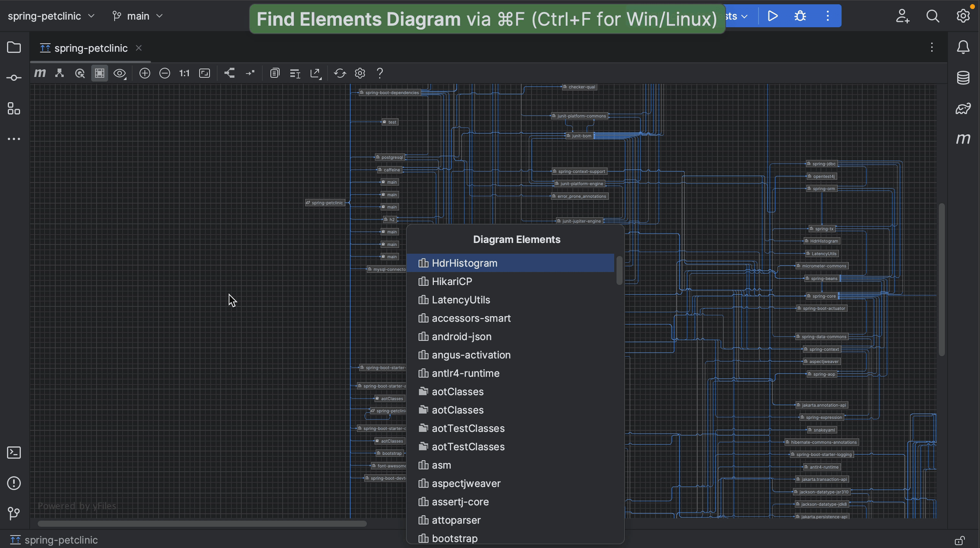Toggle the magnifier mode in diagram toolbar
980x548 pixels.
(x=79, y=73)
